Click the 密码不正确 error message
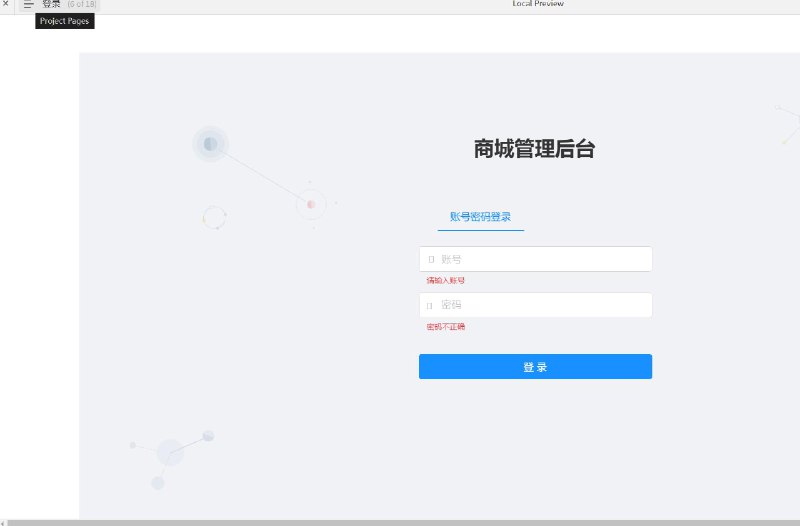Image resolution: width=800 pixels, height=526 pixels. coord(445,327)
